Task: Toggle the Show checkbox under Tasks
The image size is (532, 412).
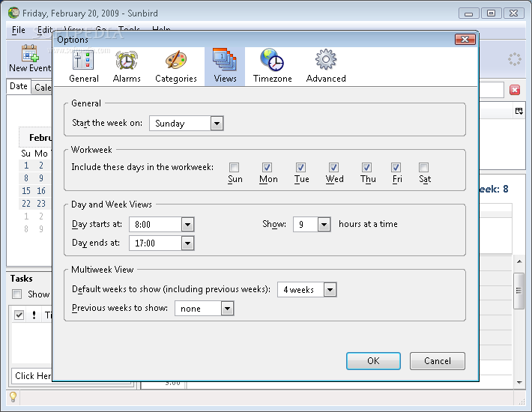Action: coord(16,294)
